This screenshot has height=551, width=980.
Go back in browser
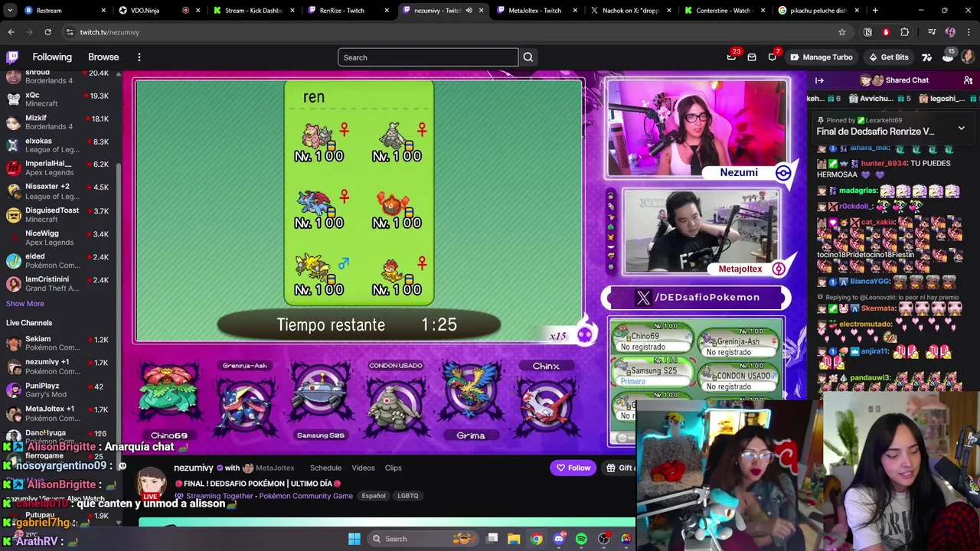[11, 32]
